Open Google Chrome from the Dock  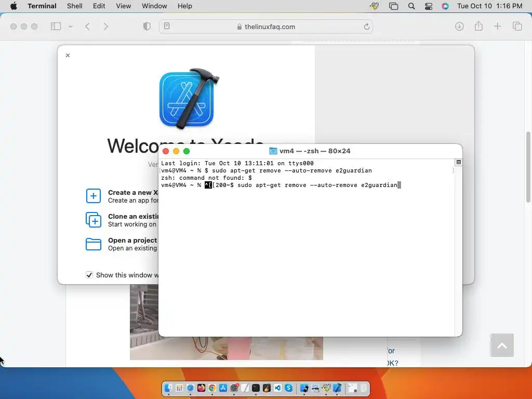[x=212, y=388]
